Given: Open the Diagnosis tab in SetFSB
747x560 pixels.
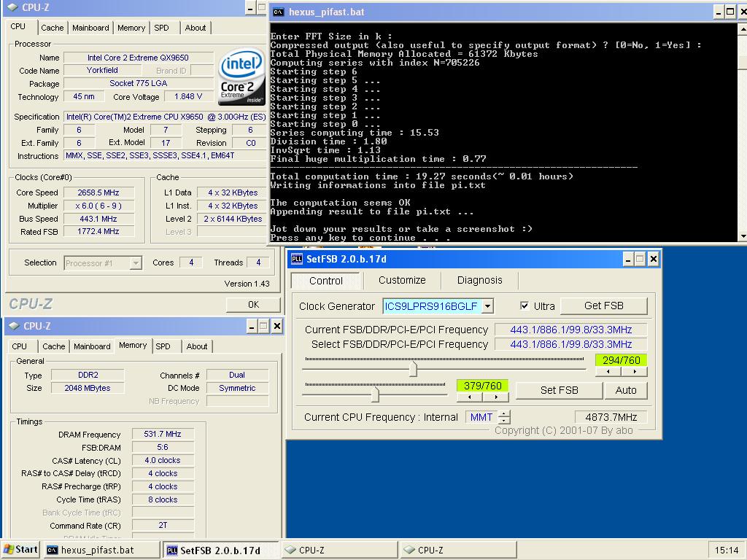Looking at the screenshot, I should point(480,280).
